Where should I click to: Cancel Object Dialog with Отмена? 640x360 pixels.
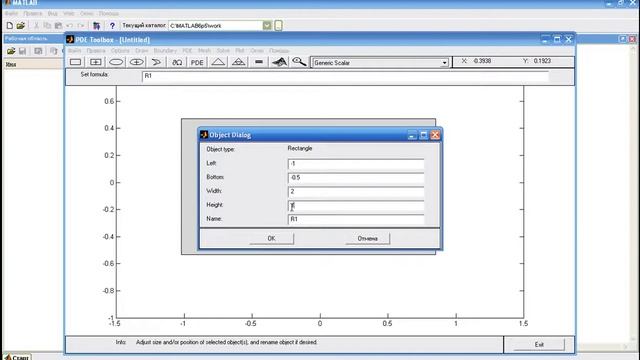click(367, 238)
